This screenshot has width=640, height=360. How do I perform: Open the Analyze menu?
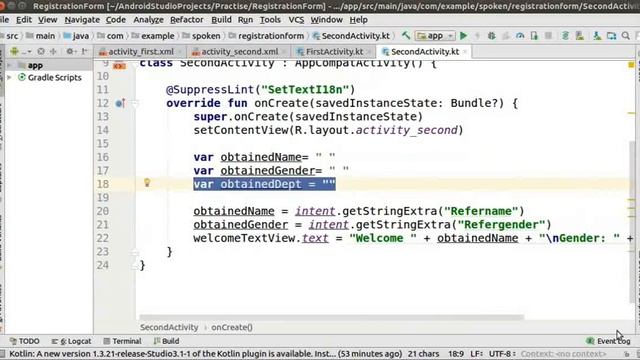click(x=148, y=20)
